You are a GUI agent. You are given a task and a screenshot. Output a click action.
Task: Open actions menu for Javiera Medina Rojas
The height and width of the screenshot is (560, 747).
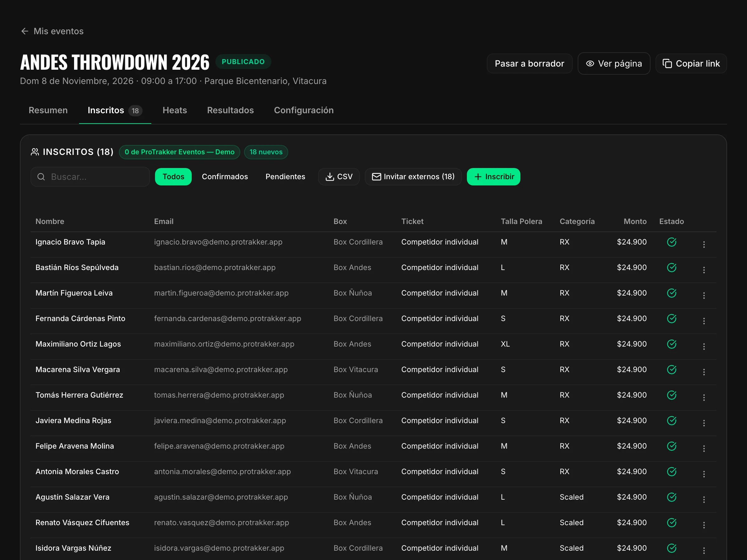[704, 423]
